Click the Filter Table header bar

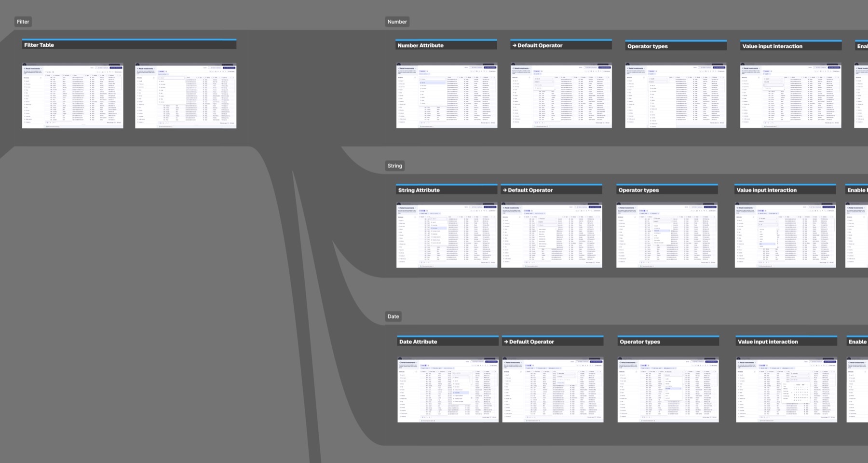point(129,45)
